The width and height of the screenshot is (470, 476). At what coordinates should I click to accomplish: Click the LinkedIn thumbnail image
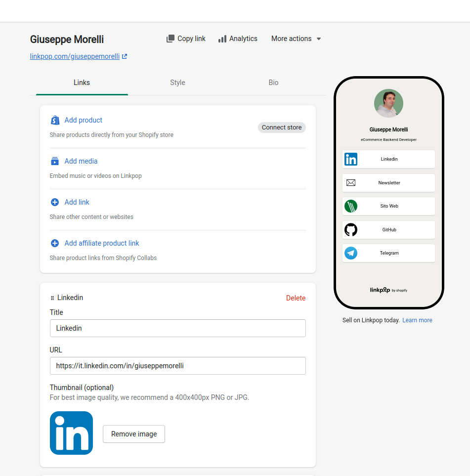[x=71, y=433]
